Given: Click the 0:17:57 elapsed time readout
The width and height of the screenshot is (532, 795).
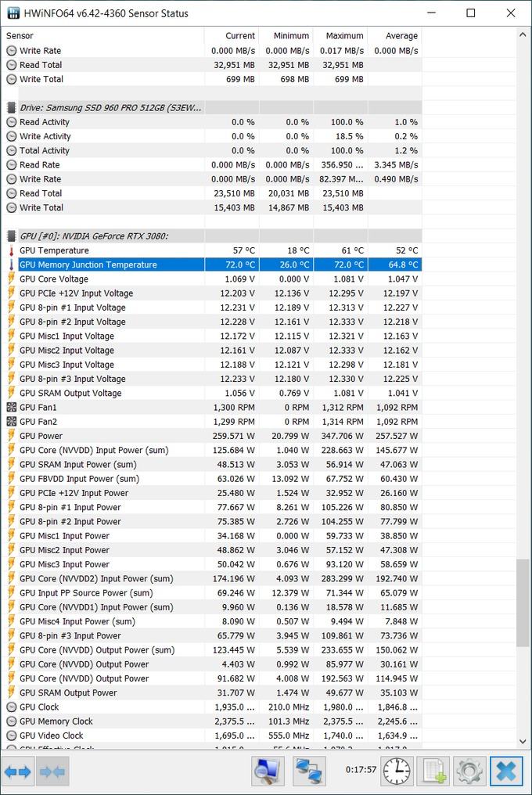Looking at the screenshot, I should tap(361, 770).
